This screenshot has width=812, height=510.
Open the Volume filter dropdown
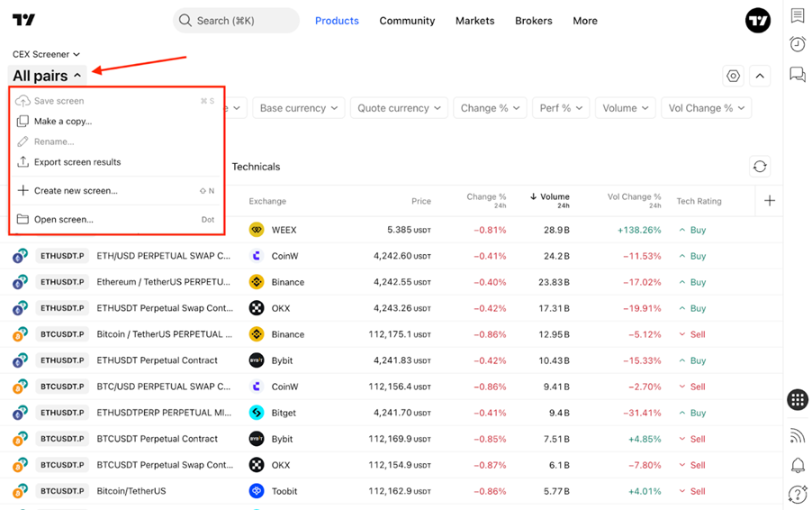[625, 108]
